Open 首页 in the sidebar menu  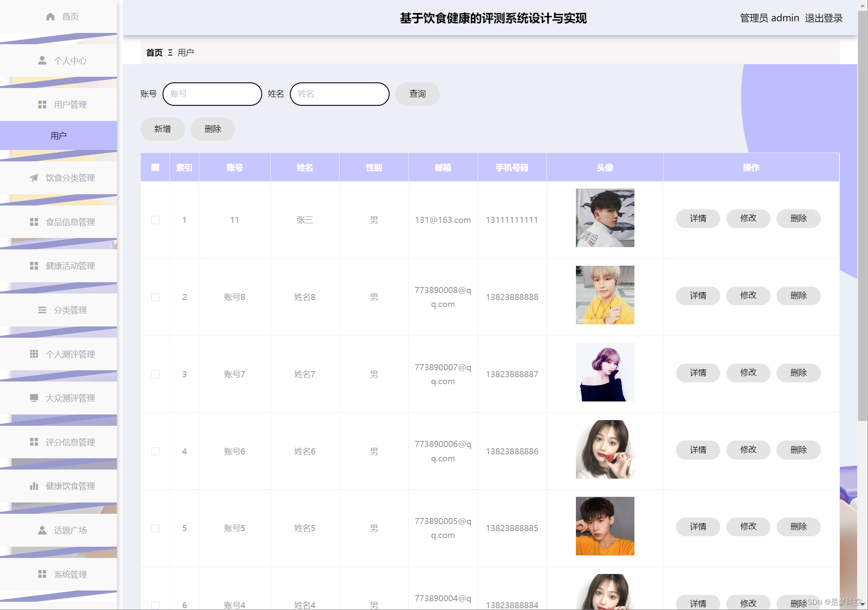[59, 16]
